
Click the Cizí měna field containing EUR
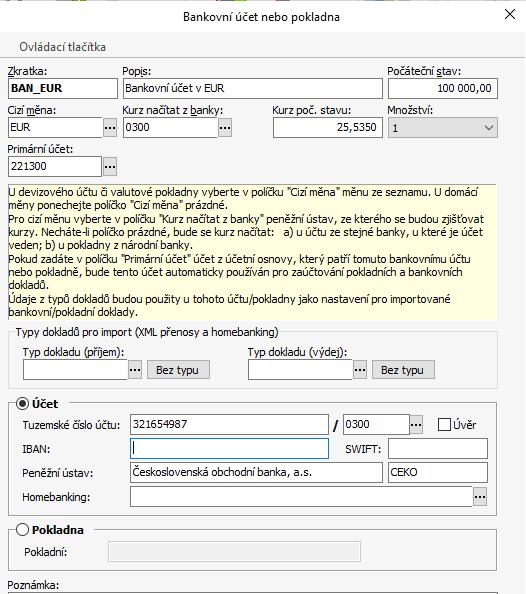pyautogui.click(x=55, y=128)
